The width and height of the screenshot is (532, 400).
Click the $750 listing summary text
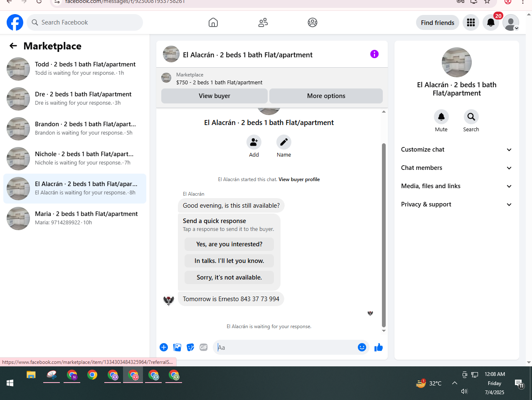pyautogui.click(x=219, y=83)
